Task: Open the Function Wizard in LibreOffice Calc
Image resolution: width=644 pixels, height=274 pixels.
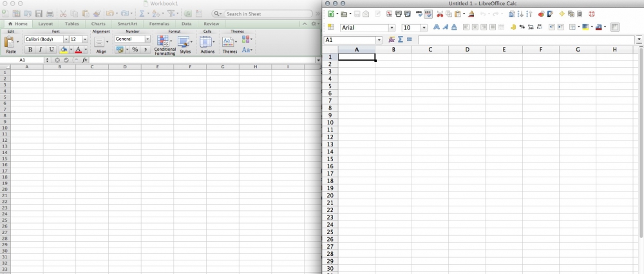Action: 392,39
